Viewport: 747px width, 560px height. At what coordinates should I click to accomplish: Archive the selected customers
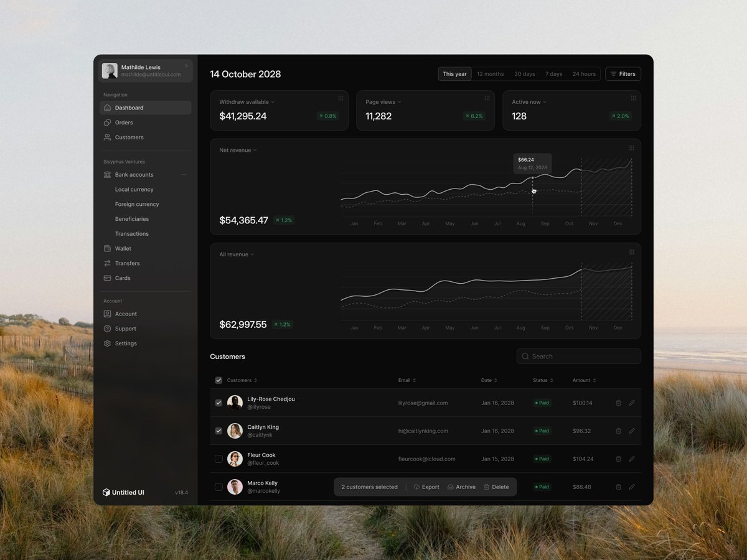[x=461, y=487]
